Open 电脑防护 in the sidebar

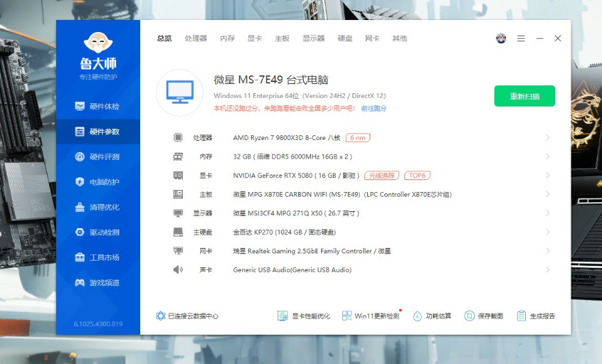(98, 182)
